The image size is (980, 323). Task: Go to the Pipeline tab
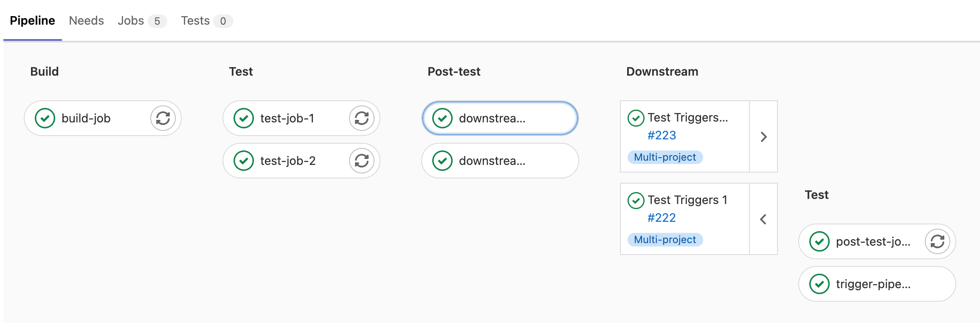(x=32, y=21)
